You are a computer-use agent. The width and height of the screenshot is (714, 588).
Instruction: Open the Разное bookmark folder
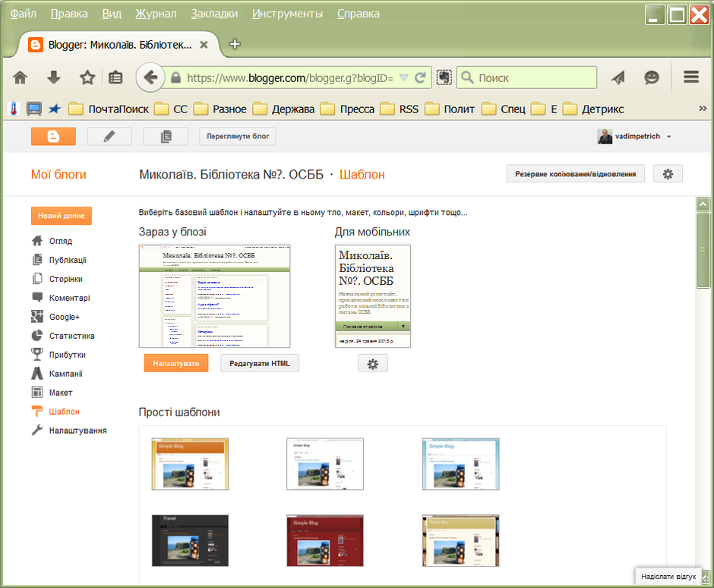pos(220,109)
